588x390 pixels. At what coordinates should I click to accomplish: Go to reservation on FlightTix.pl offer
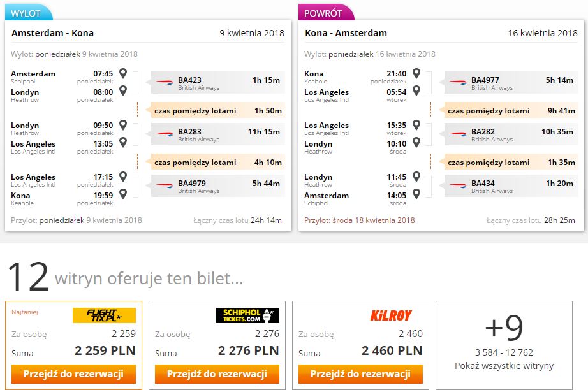pos(73,374)
